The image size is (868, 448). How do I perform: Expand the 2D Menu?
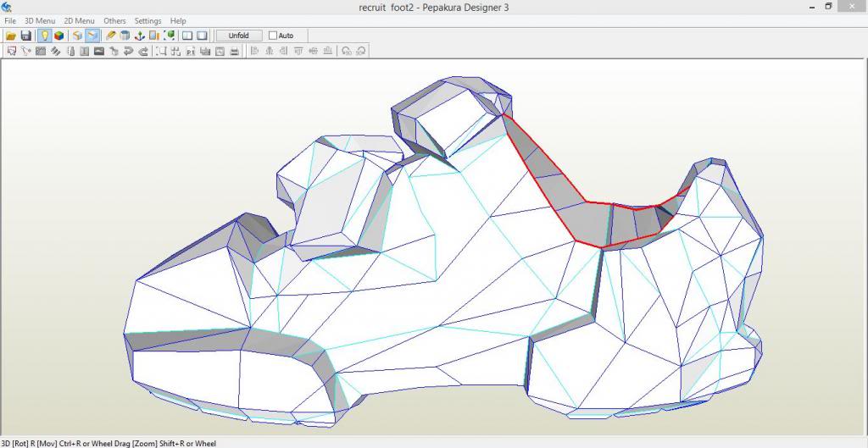point(79,20)
